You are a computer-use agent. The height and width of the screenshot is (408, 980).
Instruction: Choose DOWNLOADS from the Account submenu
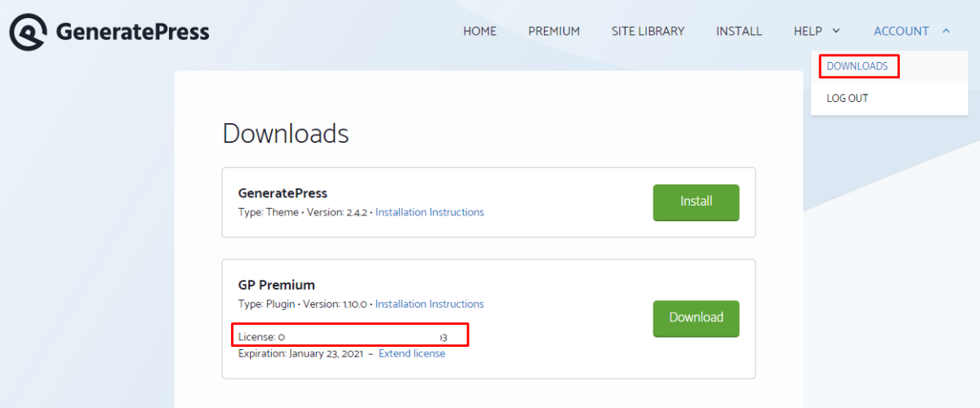click(x=857, y=66)
